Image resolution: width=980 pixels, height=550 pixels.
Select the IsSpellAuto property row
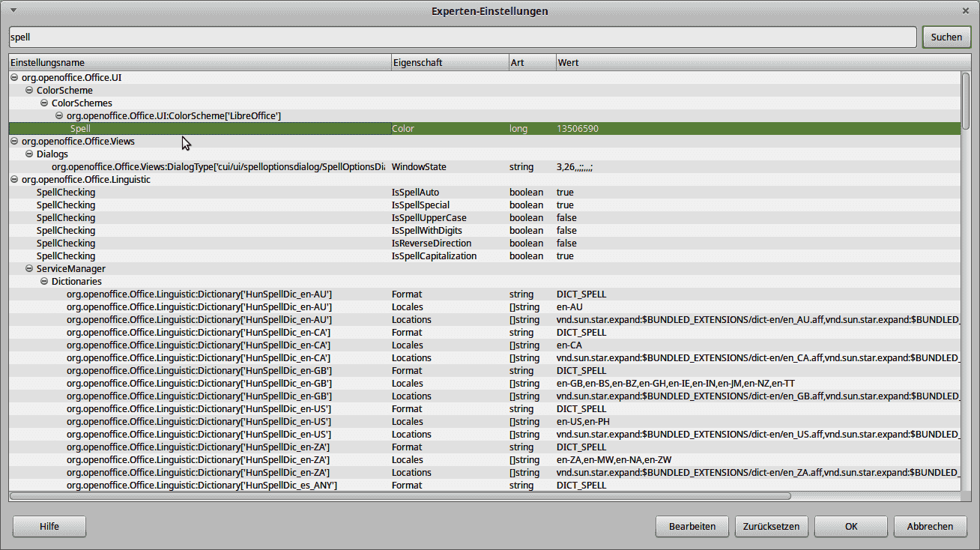click(x=225, y=192)
